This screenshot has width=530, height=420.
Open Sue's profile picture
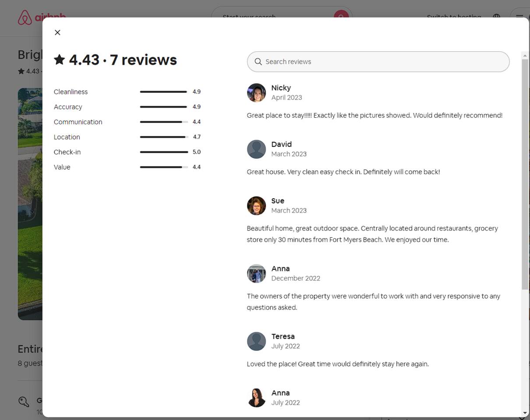click(x=256, y=206)
